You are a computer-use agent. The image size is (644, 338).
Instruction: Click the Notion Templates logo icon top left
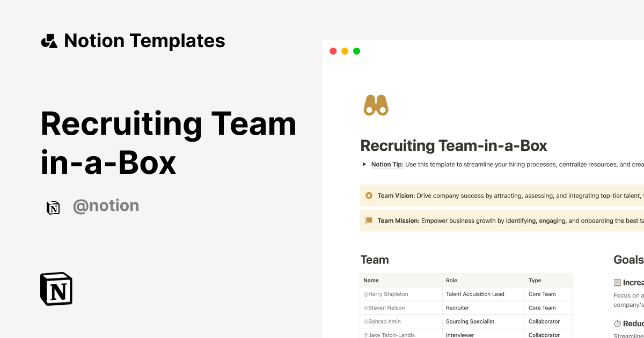[x=49, y=40]
